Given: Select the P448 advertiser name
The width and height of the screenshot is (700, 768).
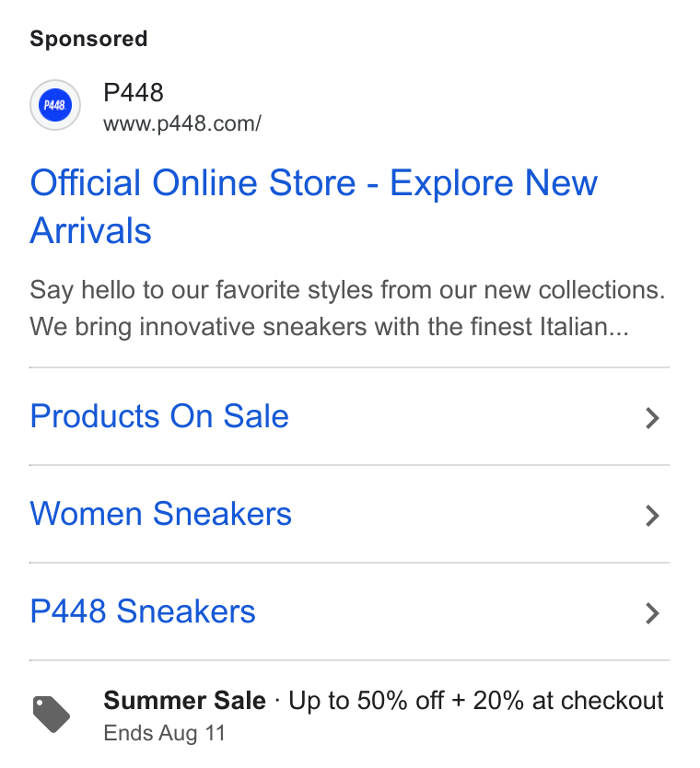Looking at the screenshot, I should (x=134, y=93).
